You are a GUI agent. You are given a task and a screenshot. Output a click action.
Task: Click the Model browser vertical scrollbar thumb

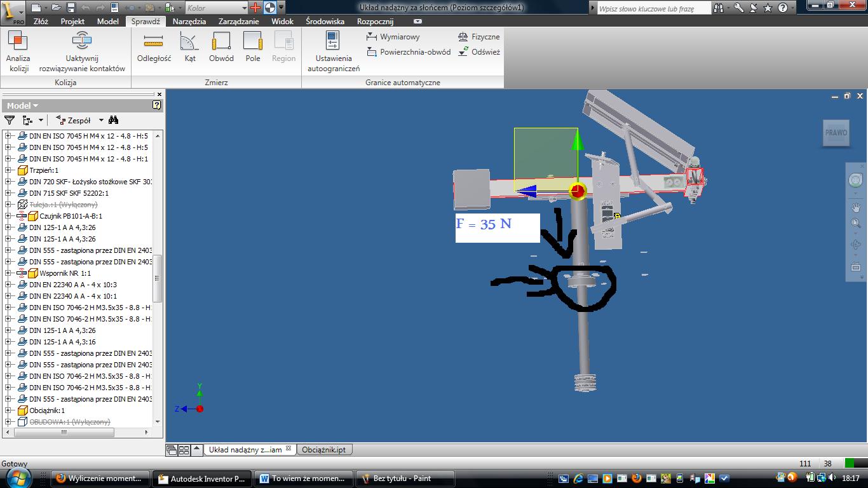pyautogui.click(x=158, y=278)
